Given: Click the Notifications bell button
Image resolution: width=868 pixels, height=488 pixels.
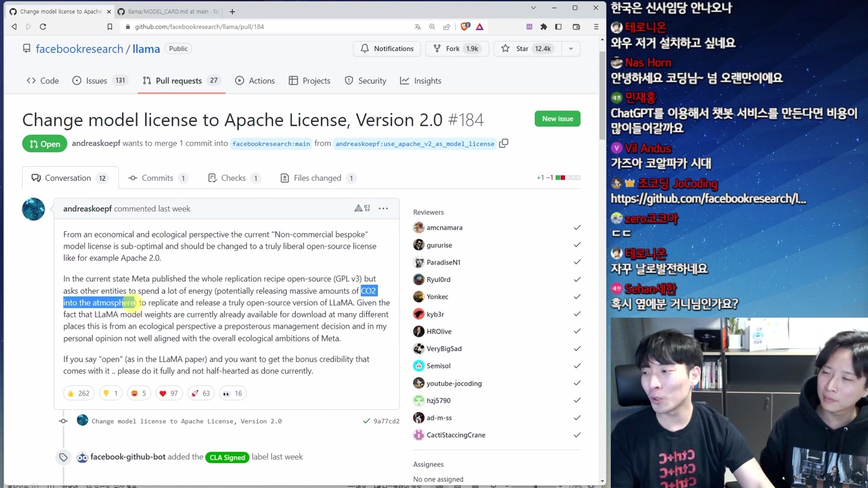Looking at the screenshot, I should [387, 48].
